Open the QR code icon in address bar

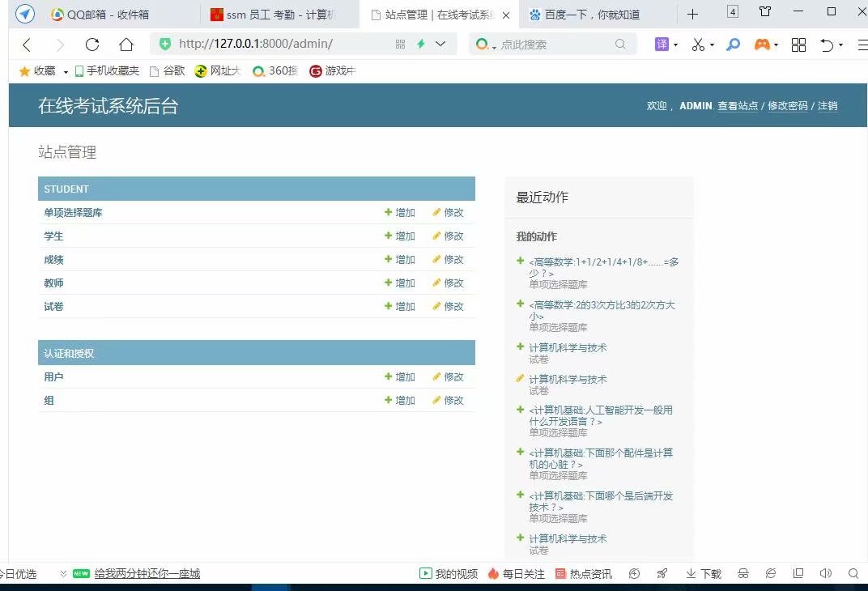point(400,45)
